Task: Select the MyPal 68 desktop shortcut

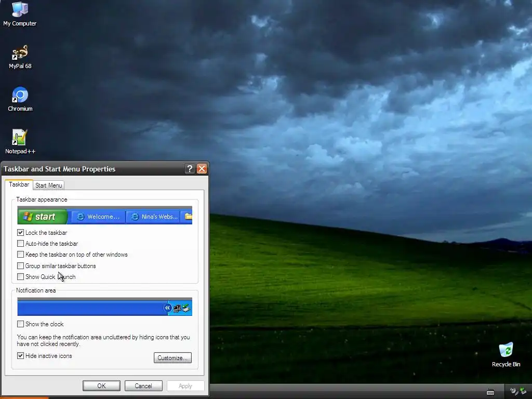Action: 20,57
